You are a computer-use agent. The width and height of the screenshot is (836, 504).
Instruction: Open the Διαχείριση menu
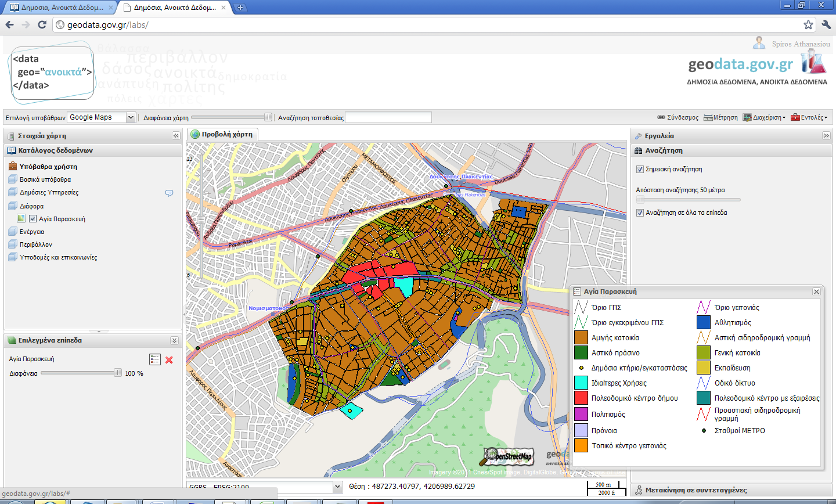pos(764,117)
